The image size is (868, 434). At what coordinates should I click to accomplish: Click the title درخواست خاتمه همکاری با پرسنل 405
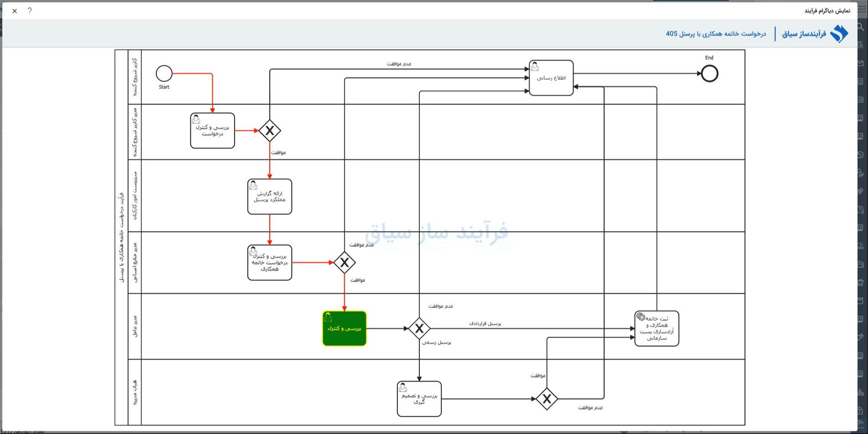point(716,34)
